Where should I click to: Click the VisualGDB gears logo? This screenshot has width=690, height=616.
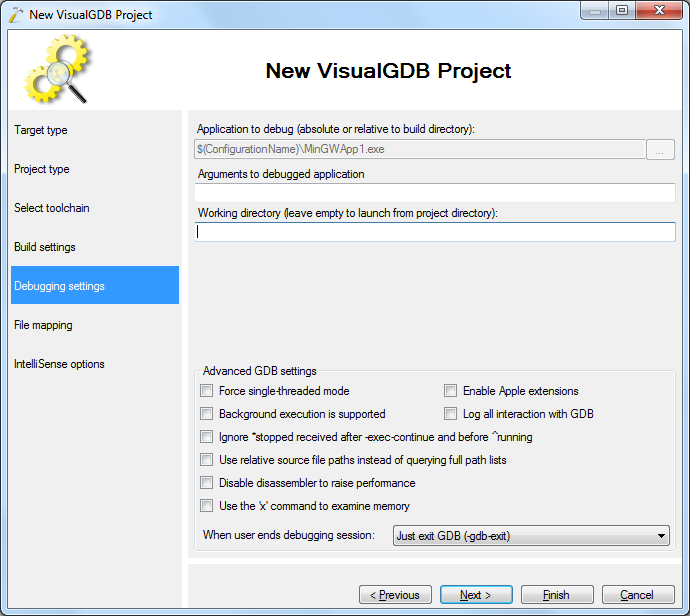58,69
